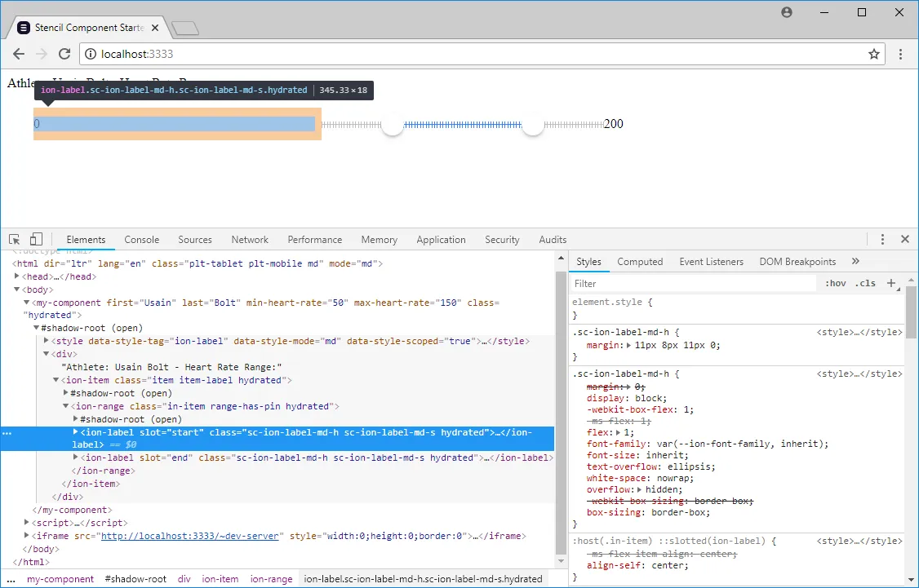Reload the localhost page
919x588 pixels.
64,54
